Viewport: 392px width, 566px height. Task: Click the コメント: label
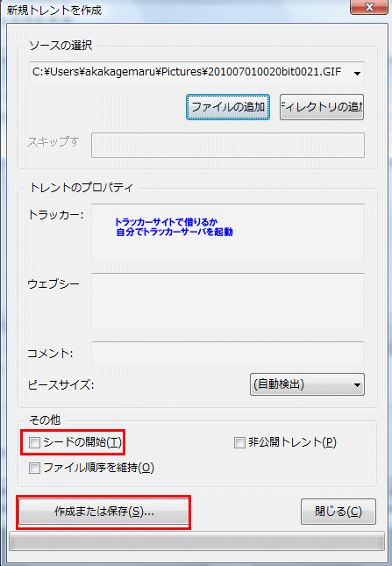(x=50, y=353)
